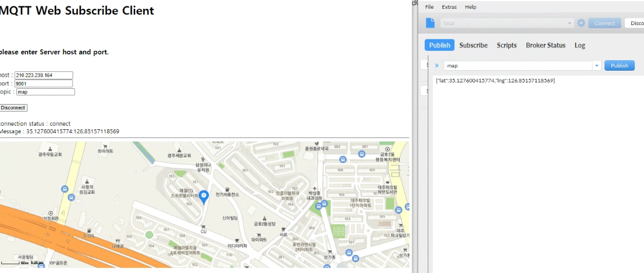Click the church icon above 광주세광교회
Image resolution: width=644 pixels, height=273 pixels.
(179, 150)
